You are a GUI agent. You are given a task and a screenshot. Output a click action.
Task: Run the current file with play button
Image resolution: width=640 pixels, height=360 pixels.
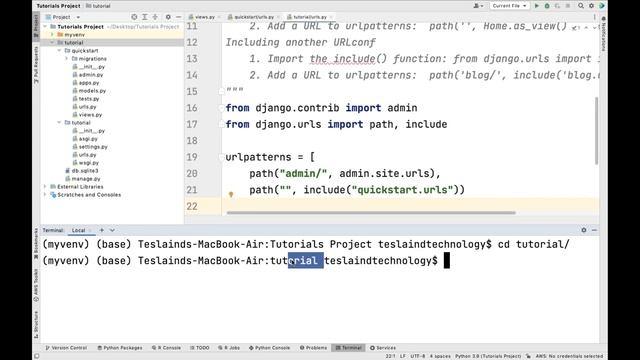pyautogui.click(x=537, y=6)
